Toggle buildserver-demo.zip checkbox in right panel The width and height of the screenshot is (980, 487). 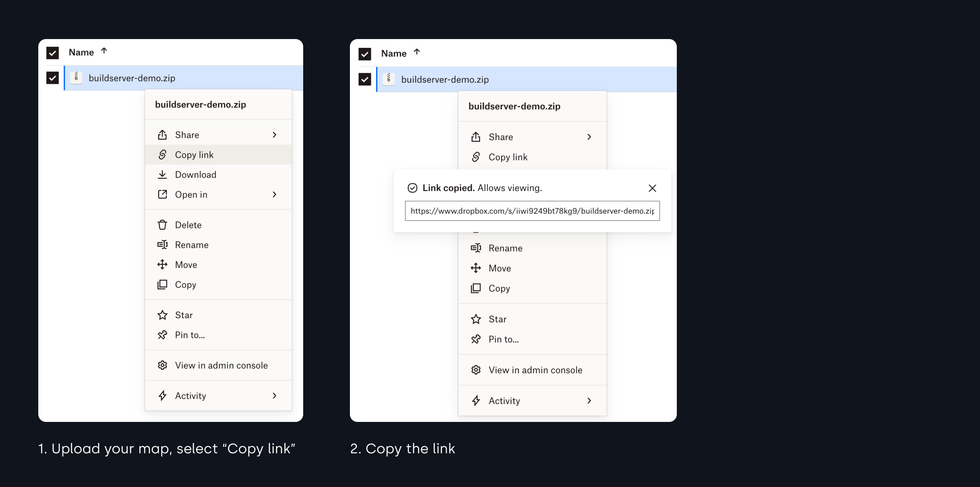click(x=365, y=80)
